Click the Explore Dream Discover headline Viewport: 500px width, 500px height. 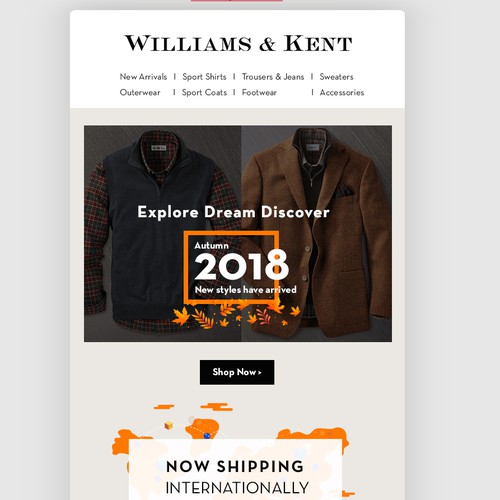233,212
